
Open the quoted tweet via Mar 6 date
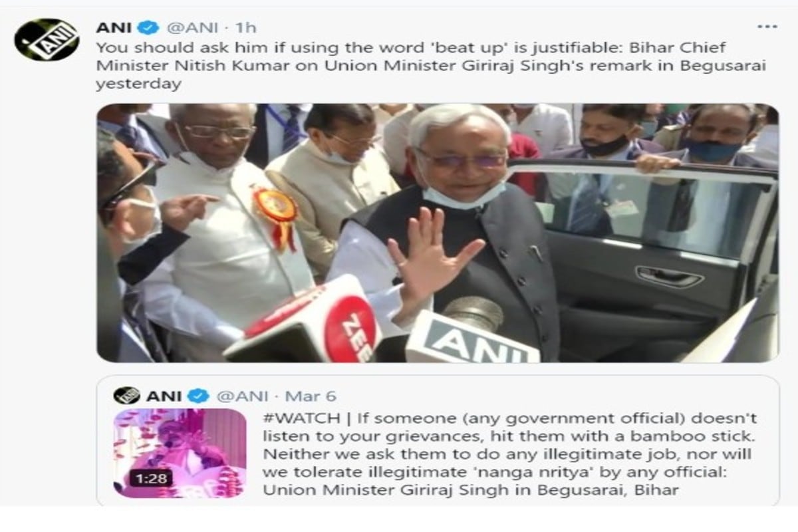click(x=311, y=396)
